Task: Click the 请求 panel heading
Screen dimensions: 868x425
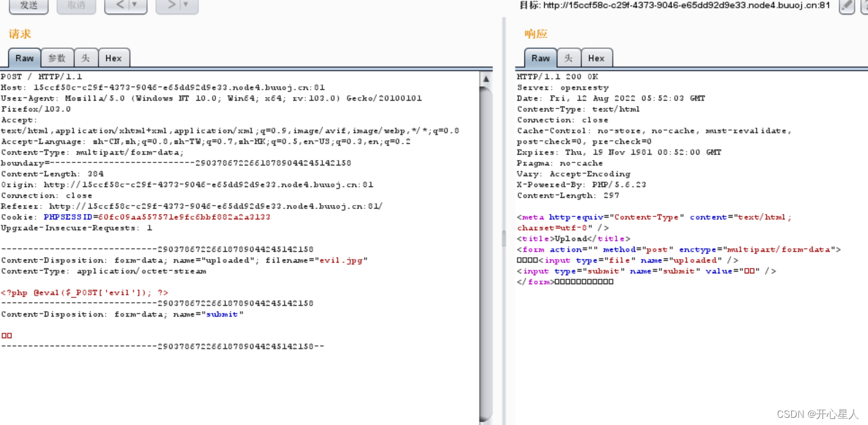Action: coord(20,34)
